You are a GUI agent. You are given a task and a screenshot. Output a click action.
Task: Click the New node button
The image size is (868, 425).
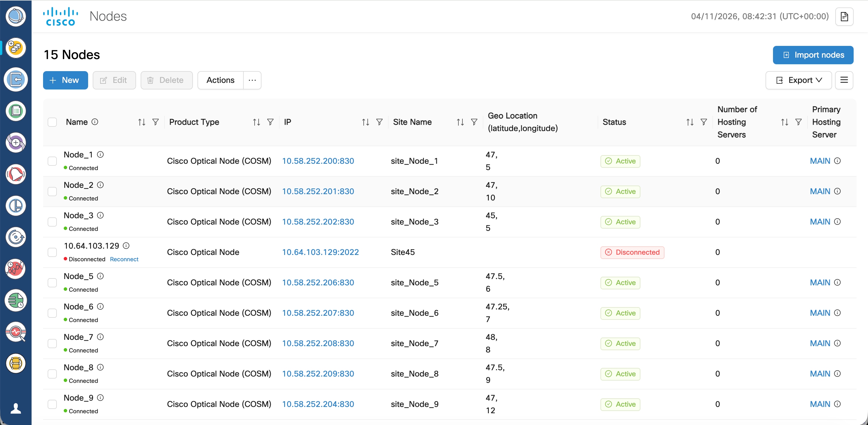pyautogui.click(x=65, y=80)
